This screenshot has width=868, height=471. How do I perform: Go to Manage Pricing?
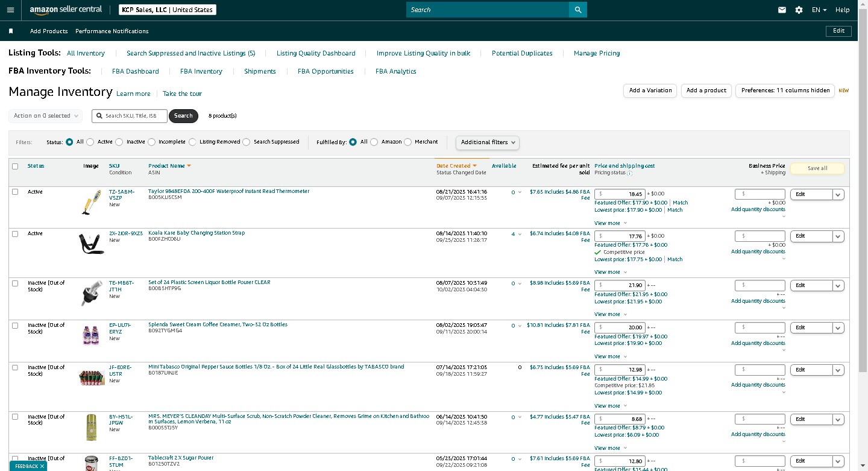[x=597, y=53]
